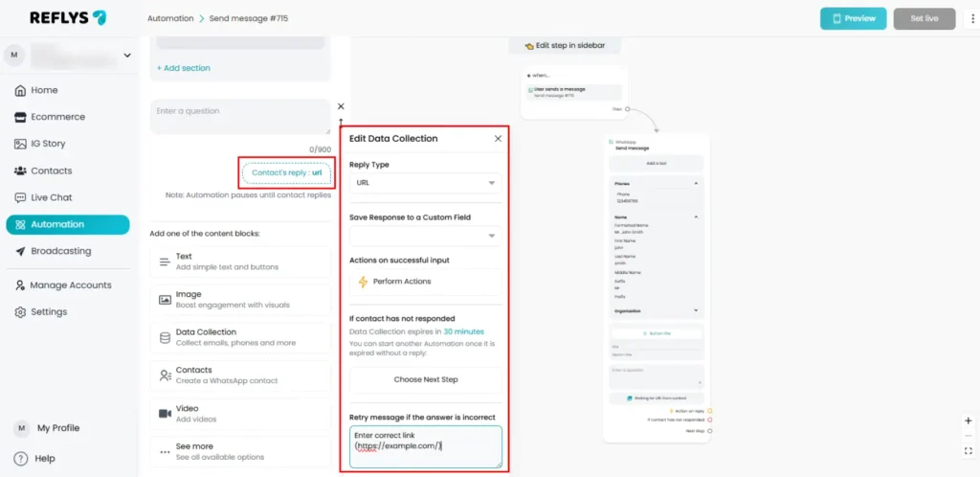This screenshot has width=980, height=477.
Task: Zoom in on the flow canvas
Action: coord(968,420)
